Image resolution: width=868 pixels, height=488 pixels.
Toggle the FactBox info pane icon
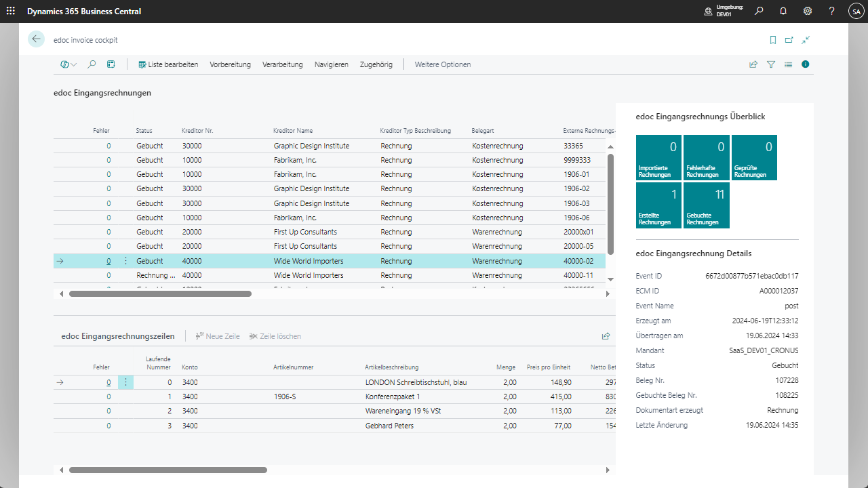coord(806,64)
